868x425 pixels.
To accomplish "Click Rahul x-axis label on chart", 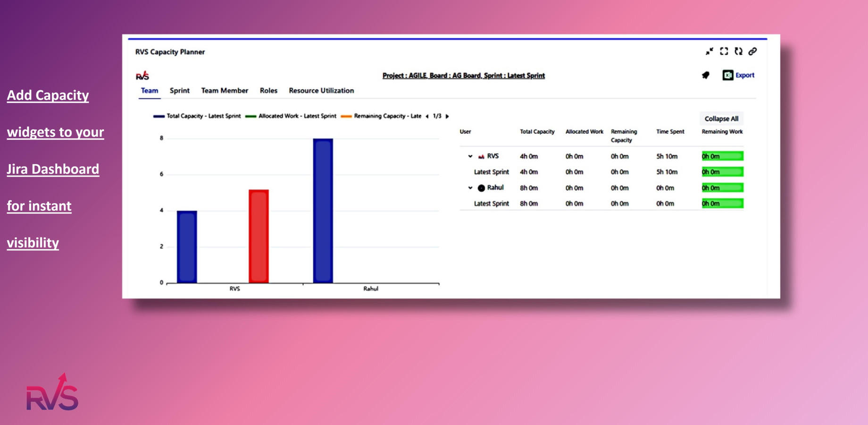I will tap(371, 289).
